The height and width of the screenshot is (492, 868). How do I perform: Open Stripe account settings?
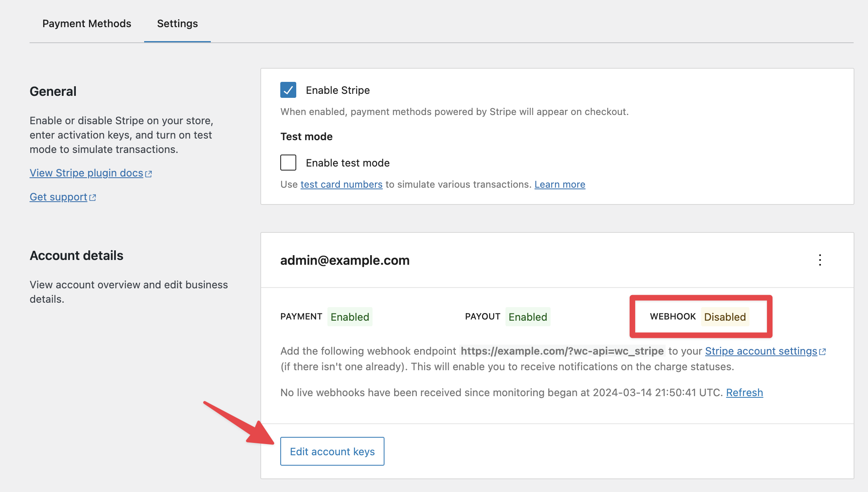click(760, 351)
